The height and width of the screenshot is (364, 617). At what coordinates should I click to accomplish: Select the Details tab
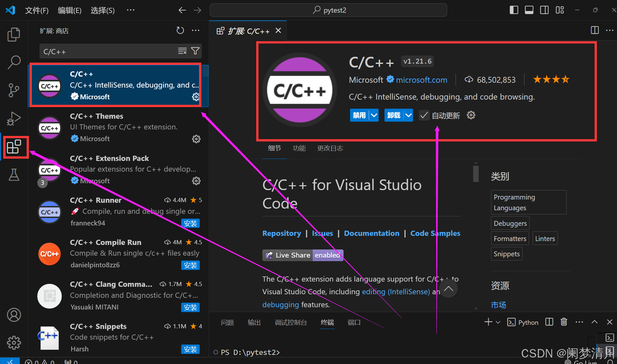tap(274, 148)
